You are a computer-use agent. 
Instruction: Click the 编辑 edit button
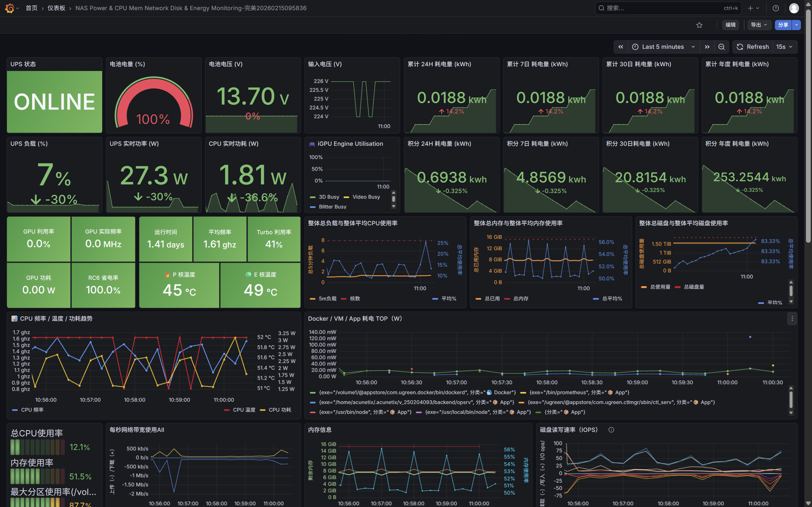[730, 25]
